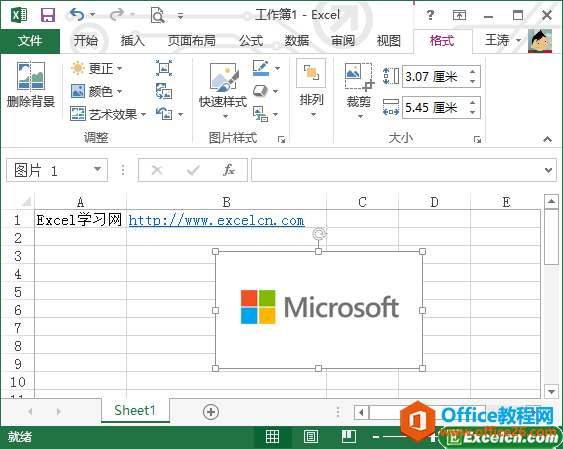563x449 pixels.
Task: Click inside the formula bar input
Action: tap(397, 170)
